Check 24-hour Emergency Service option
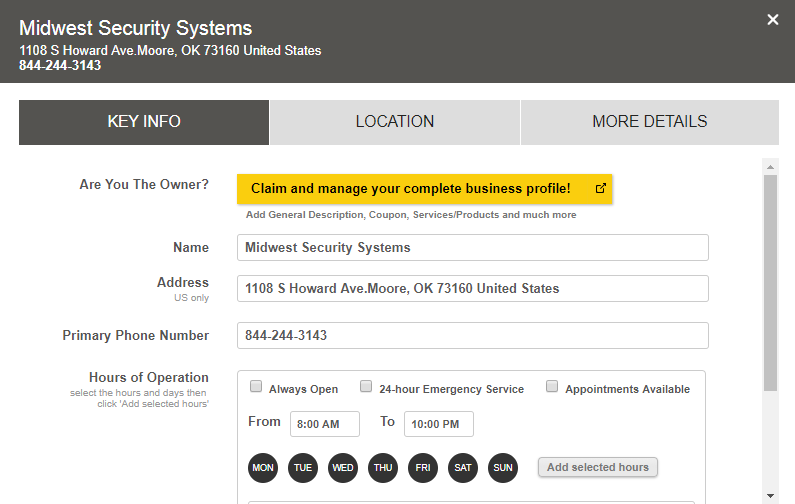 [x=366, y=387]
